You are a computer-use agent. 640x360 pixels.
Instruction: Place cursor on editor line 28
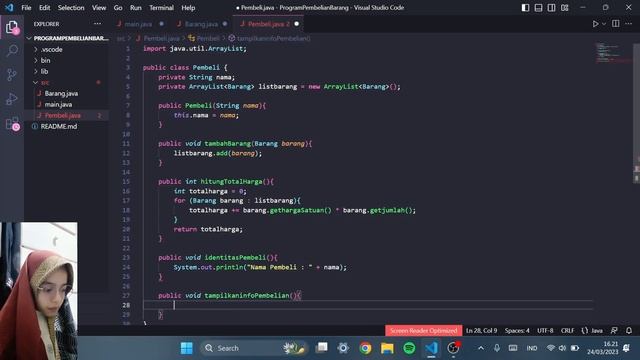367,305
